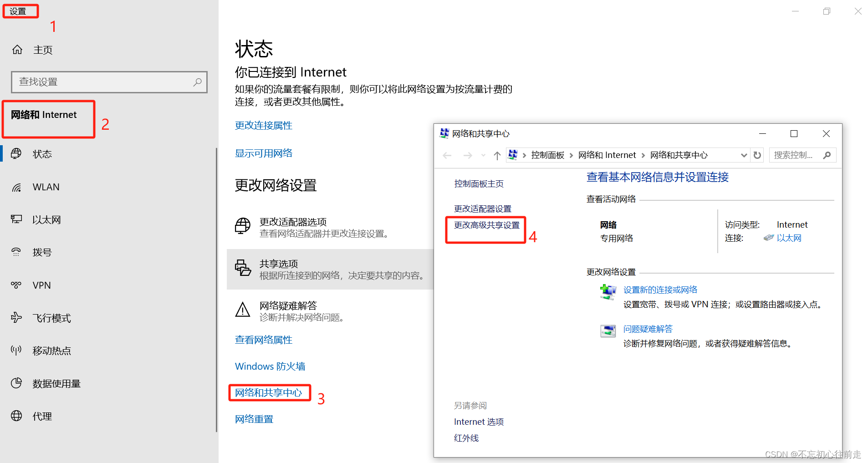Click the up arrow in 网络和共享中心 toolbar
Viewport: 868px width, 463px height.
pyautogui.click(x=497, y=156)
